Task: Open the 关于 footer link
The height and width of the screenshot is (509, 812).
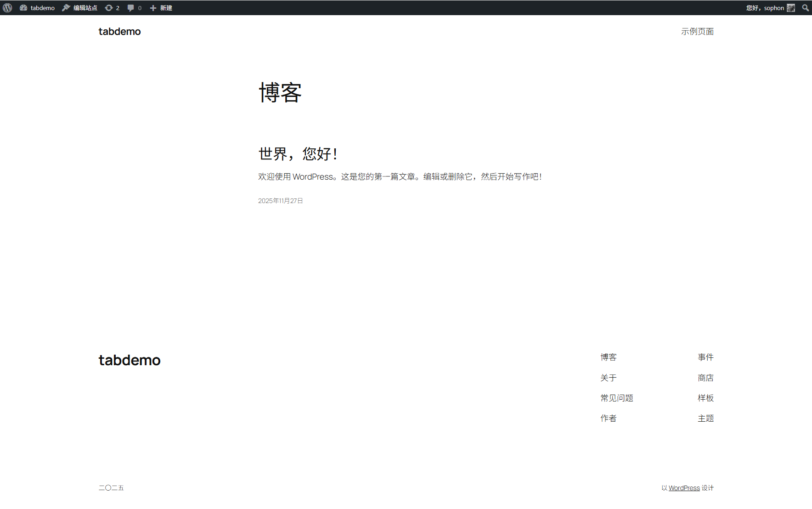Action: (x=608, y=378)
